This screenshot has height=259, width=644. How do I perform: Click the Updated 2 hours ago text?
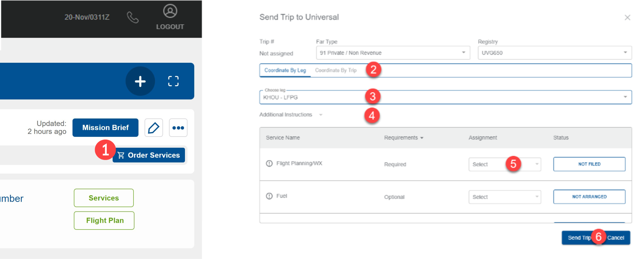point(47,127)
